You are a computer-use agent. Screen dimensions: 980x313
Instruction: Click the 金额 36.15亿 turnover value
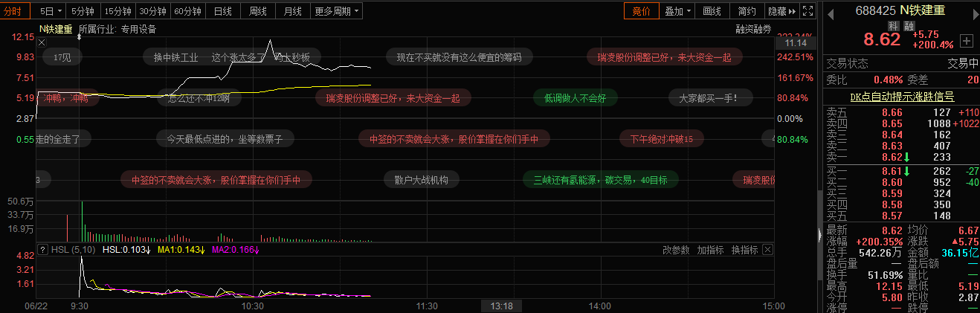click(x=960, y=253)
